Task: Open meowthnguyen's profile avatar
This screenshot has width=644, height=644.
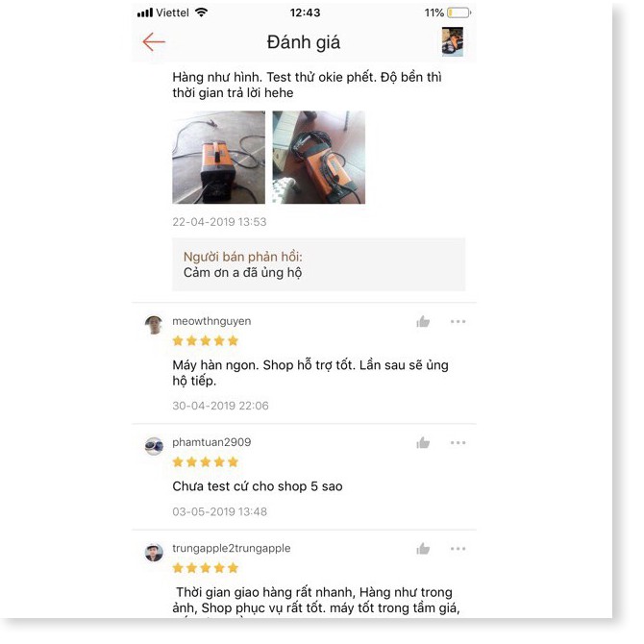Action: click(x=154, y=325)
